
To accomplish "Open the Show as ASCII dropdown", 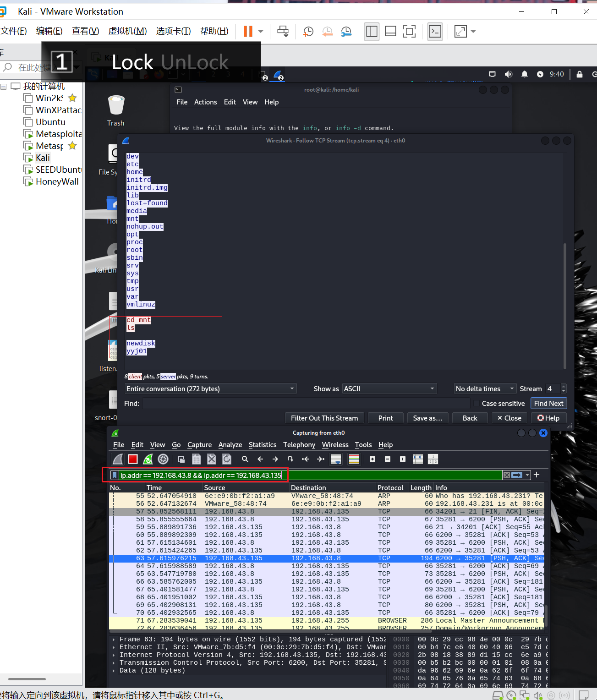I will (389, 389).
